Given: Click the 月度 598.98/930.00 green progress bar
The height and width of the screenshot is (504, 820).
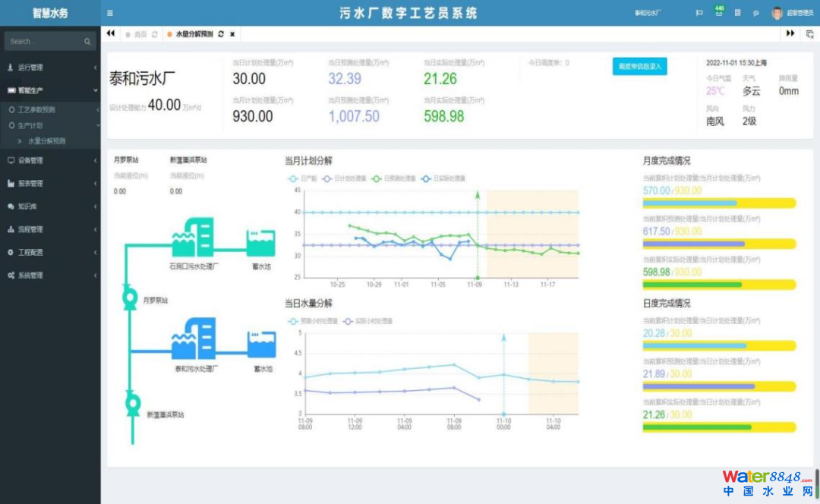Looking at the screenshot, I should [718, 285].
